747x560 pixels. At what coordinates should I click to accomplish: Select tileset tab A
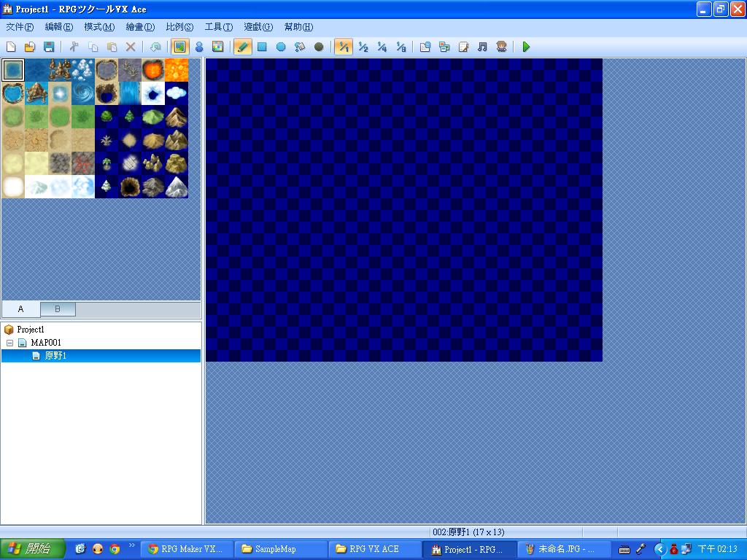[x=20, y=309]
